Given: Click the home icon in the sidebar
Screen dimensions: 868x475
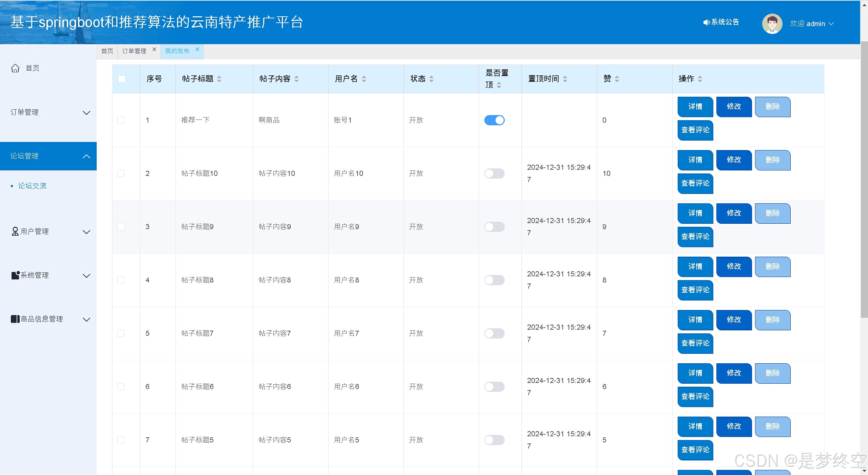Looking at the screenshot, I should tap(15, 68).
